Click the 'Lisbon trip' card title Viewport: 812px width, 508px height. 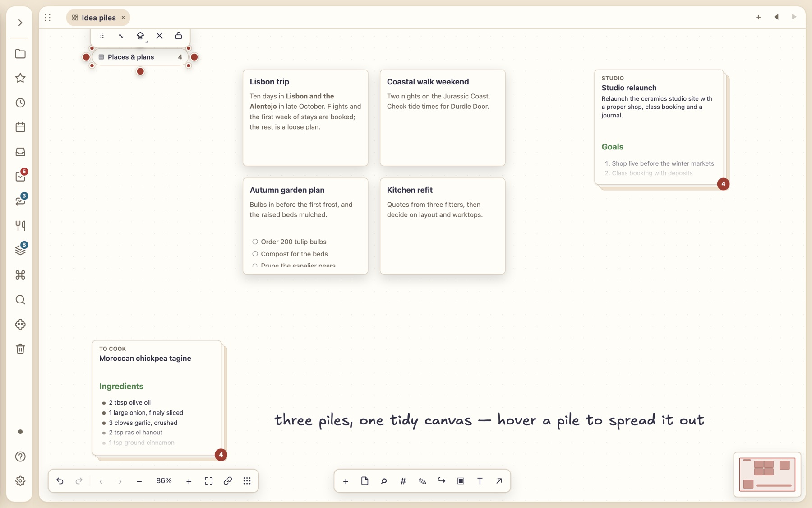[269, 82]
